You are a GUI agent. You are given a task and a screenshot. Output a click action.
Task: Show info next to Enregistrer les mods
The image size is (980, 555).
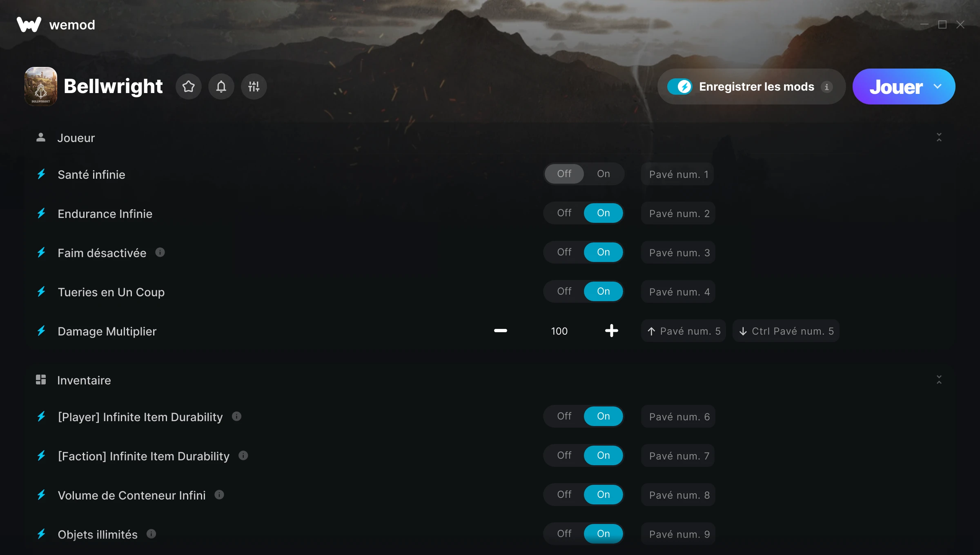tap(826, 87)
